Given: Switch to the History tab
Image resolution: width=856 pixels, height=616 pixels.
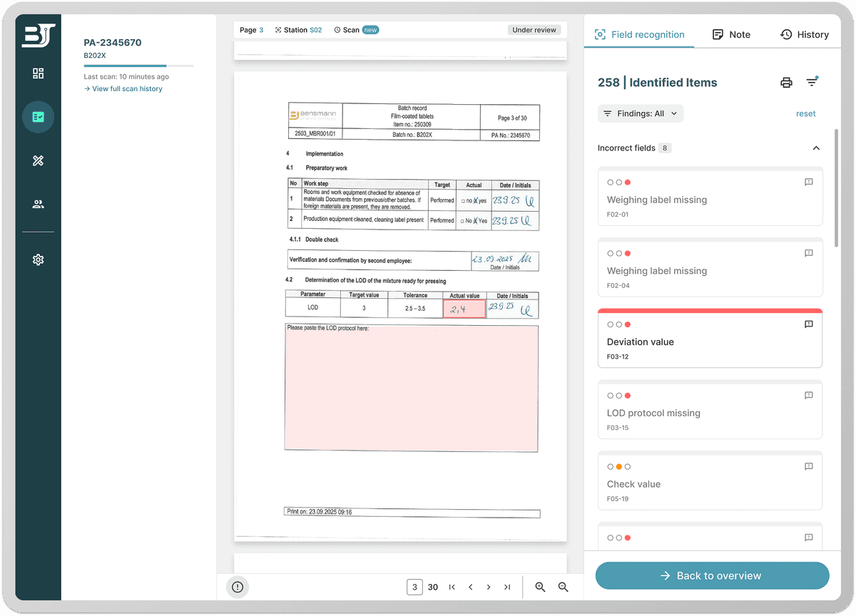Looking at the screenshot, I should [804, 34].
